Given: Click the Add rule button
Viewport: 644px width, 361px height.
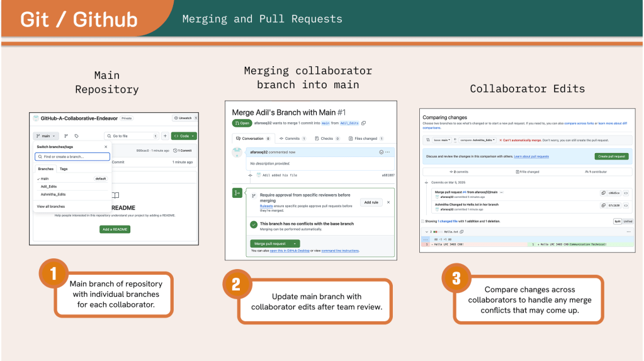Looking at the screenshot, I should click(371, 202).
